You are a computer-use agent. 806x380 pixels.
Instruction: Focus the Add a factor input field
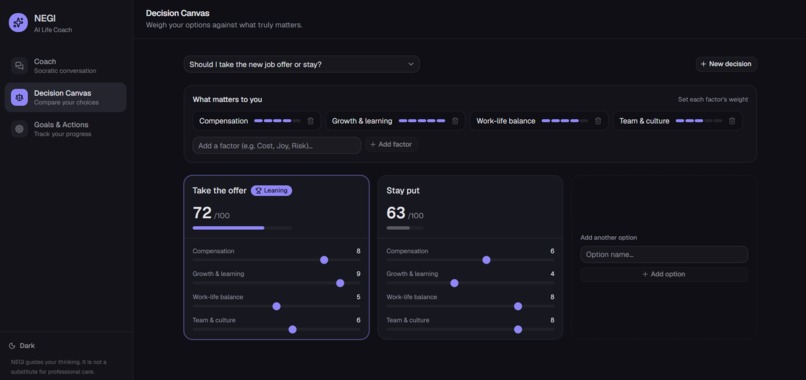[x=277, y=146]
